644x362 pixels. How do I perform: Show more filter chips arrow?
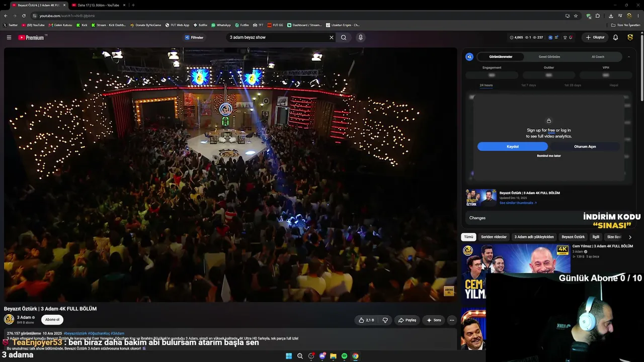point(630,237)
